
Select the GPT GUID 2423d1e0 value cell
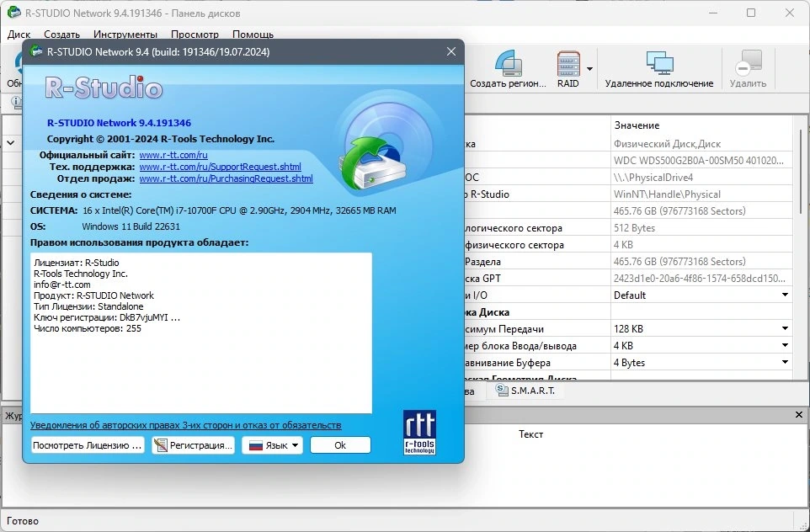click(701, 278)
